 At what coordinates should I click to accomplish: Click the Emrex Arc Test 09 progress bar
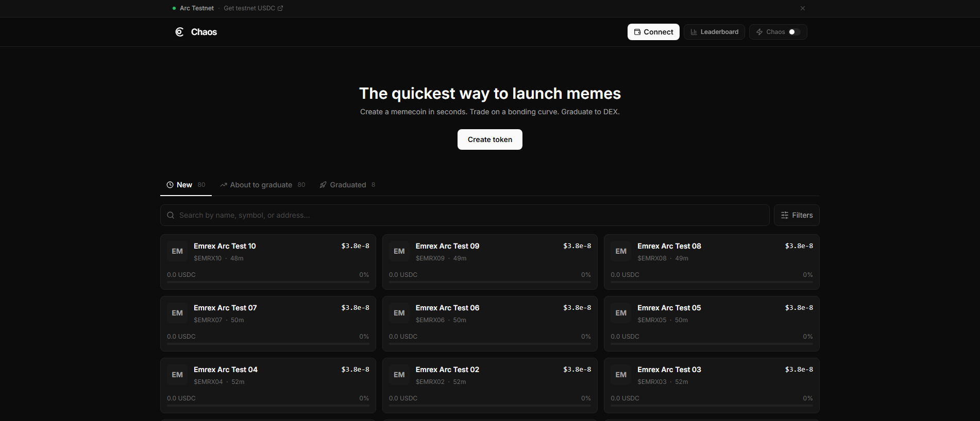(x=490, y=282)
